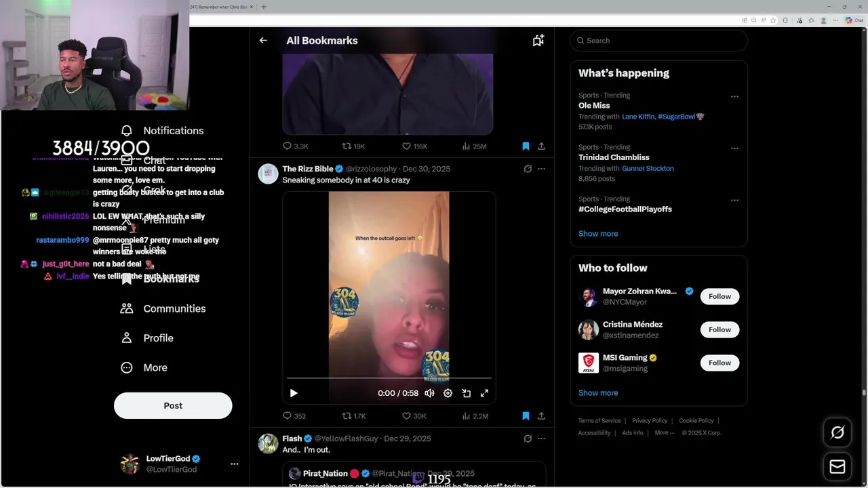
Task: Open Notifications in the sidebar
Action: point(162,131)
